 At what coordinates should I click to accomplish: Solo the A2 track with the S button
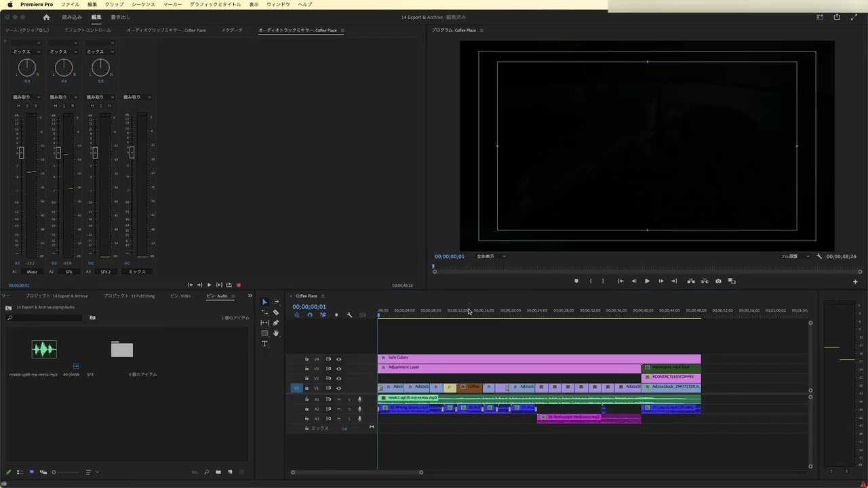[349, 409]
